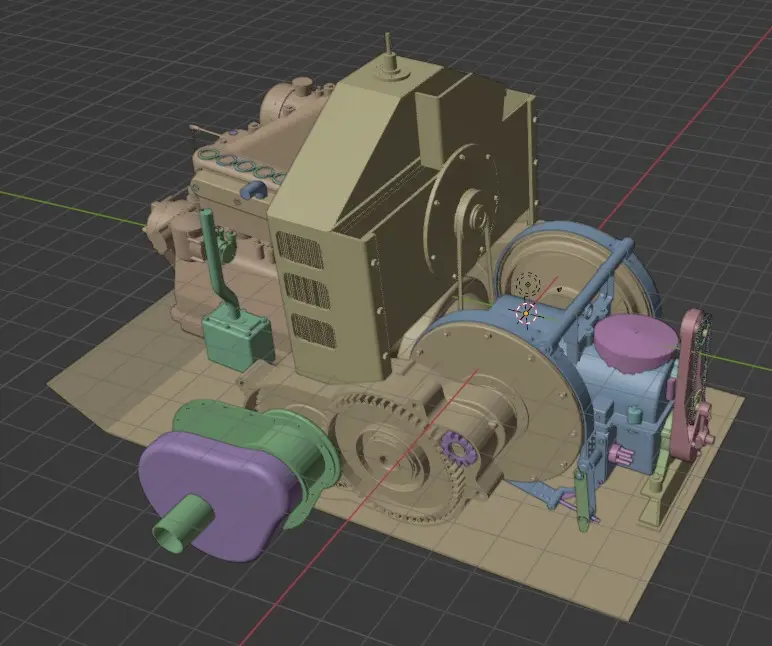Select the radiator filler cap on top
The height and width of the screenshot is (646, 772).
[390, 64]
